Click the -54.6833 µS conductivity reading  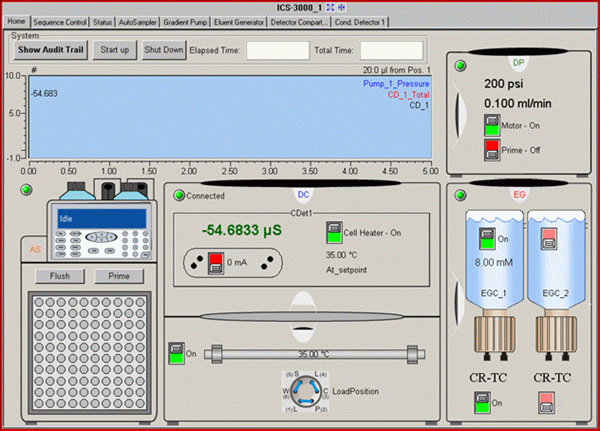point(241,230)
